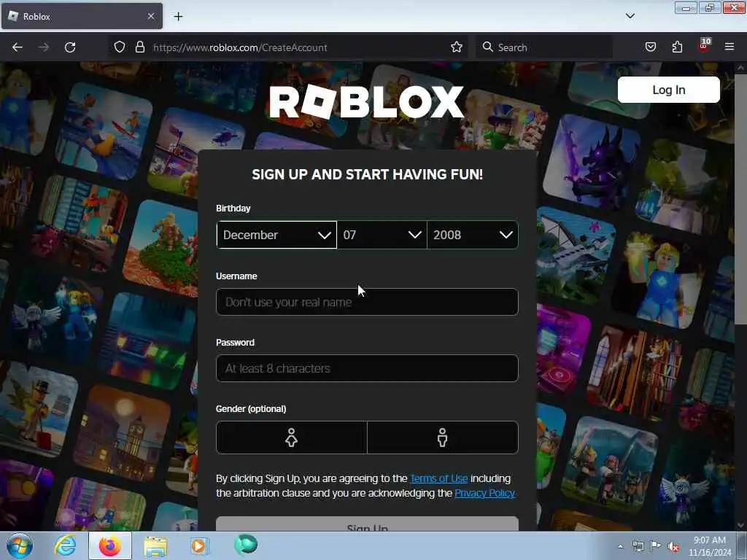
Task: Open the shield tracking protection icon
Action: (120, 47)
